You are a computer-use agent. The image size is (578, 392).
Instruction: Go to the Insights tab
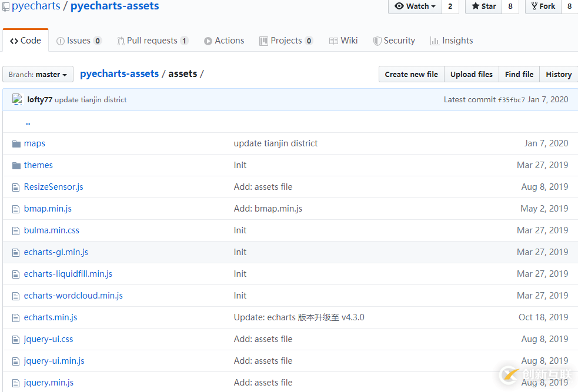click(x=451, y=41)
